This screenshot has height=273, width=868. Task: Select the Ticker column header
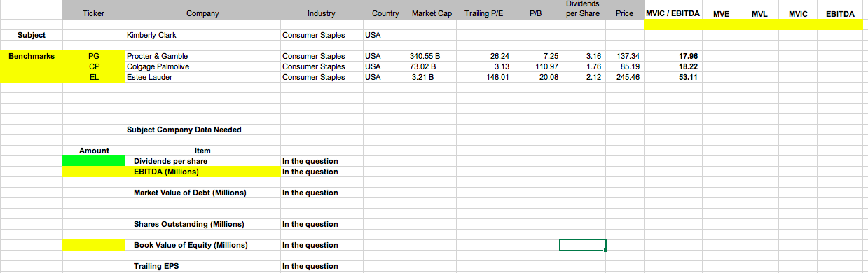94,14
